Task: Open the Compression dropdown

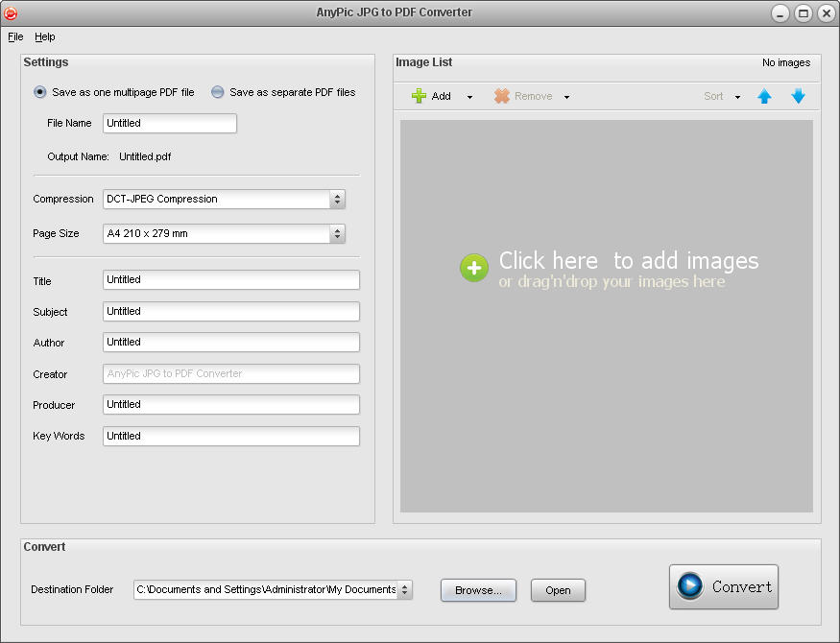Action: point(337,200)
